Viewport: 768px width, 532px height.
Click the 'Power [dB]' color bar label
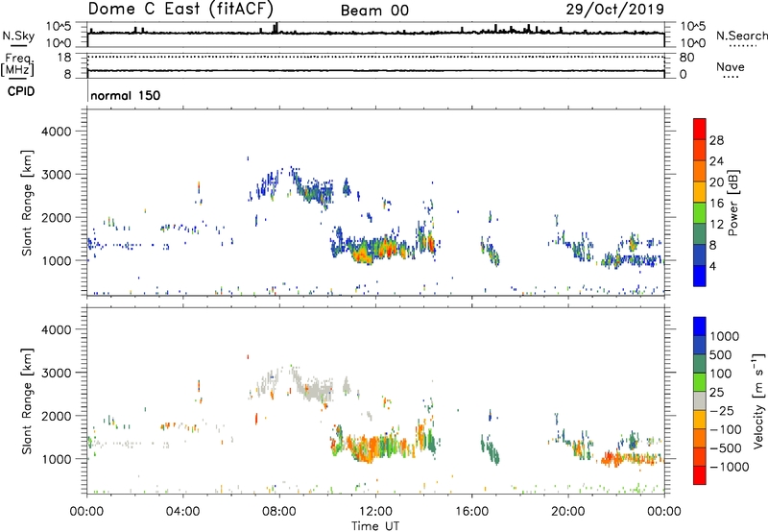click(732, 203)
